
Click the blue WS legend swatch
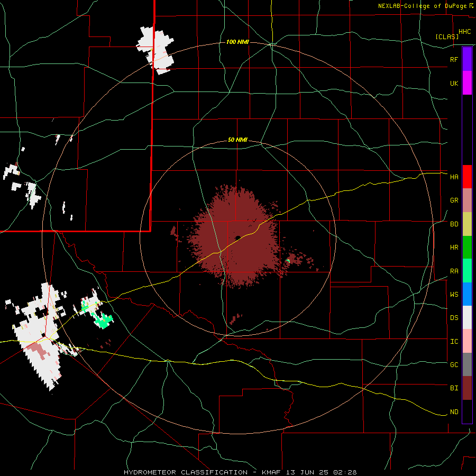click(x=467, y=294)
